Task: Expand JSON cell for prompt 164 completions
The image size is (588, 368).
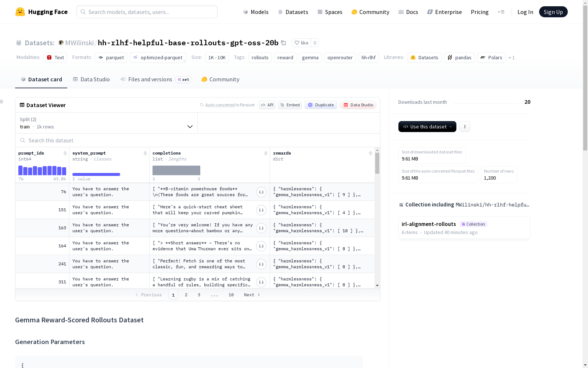Action: coord(261,246)
